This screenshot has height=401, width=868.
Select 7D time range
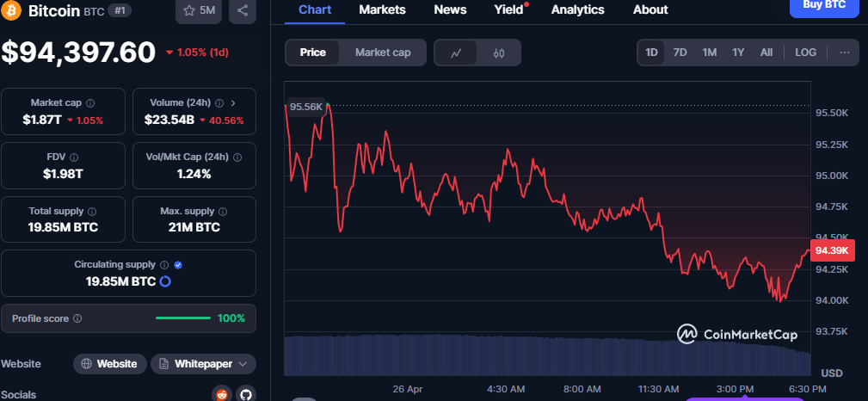(x=680, y=52)
